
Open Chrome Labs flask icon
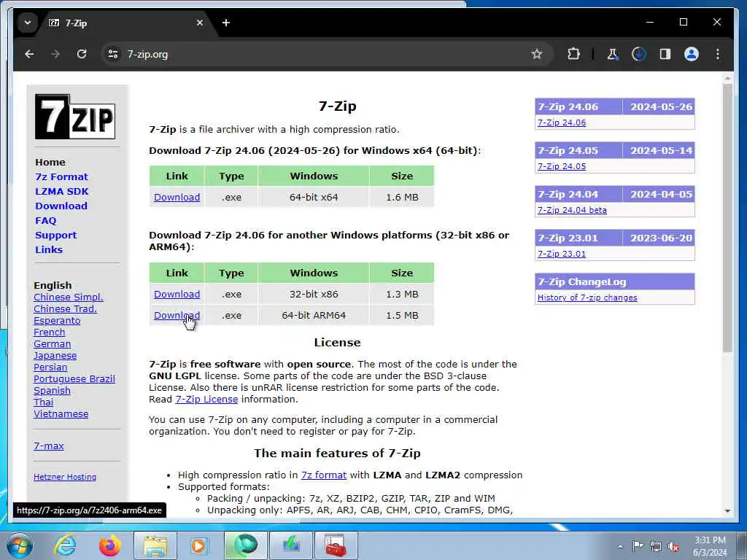pos(612,54)
